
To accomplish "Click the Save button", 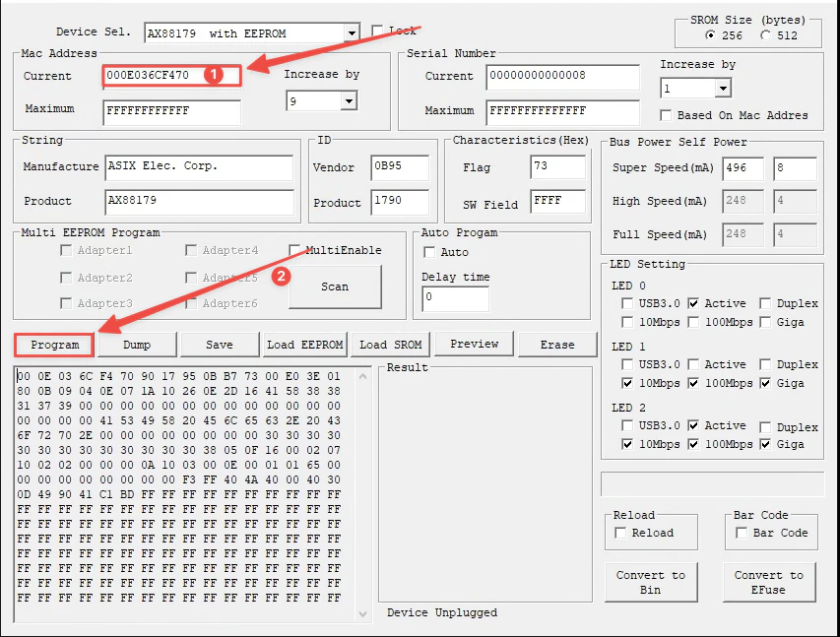I will point(220,345).
